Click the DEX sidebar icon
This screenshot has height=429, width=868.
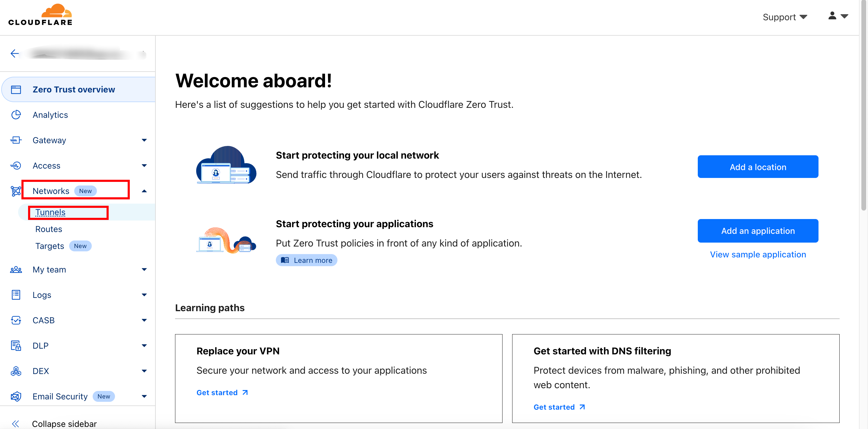pyautogui.click(x=16, y=371)
